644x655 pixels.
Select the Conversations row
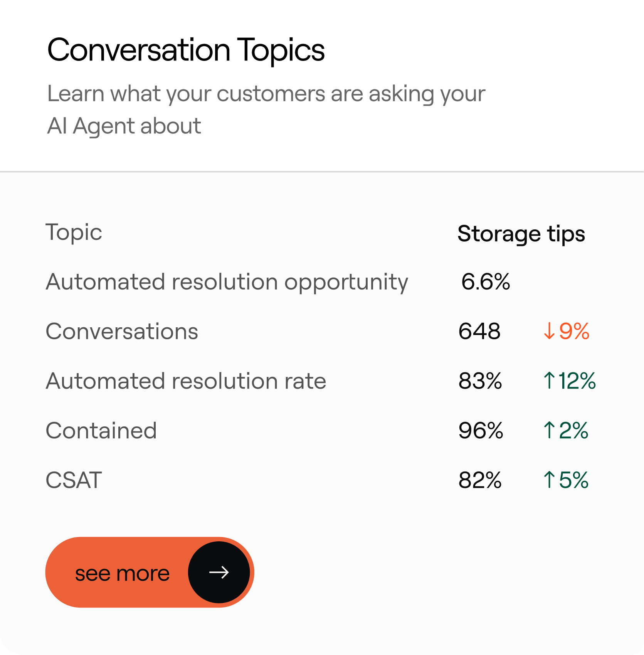122,331
